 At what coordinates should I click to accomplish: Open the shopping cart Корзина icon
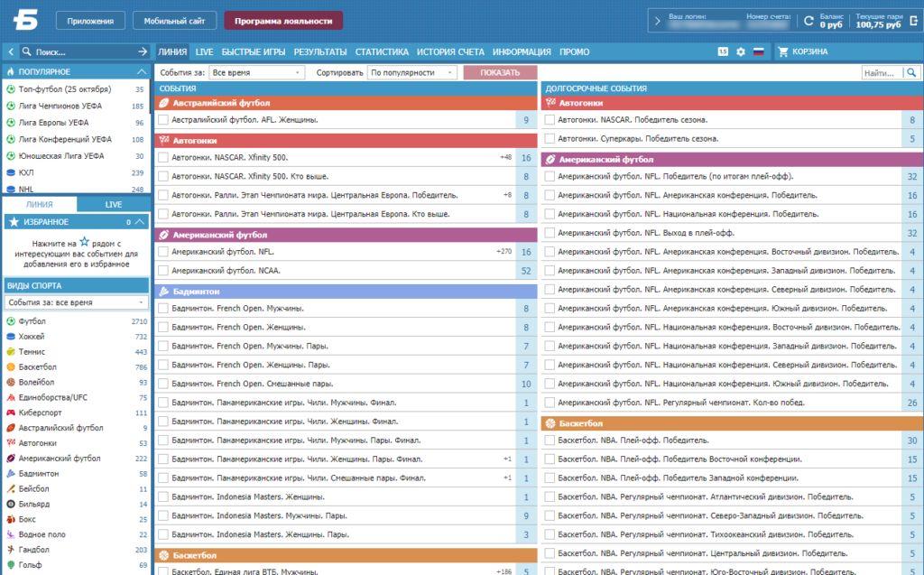[x=783, y=51]
